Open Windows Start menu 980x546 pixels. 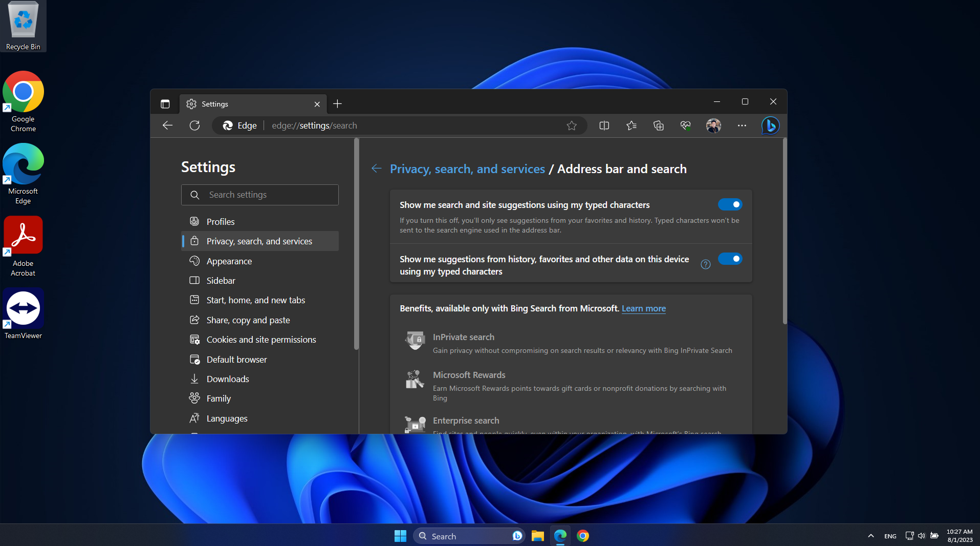[400, 536]
